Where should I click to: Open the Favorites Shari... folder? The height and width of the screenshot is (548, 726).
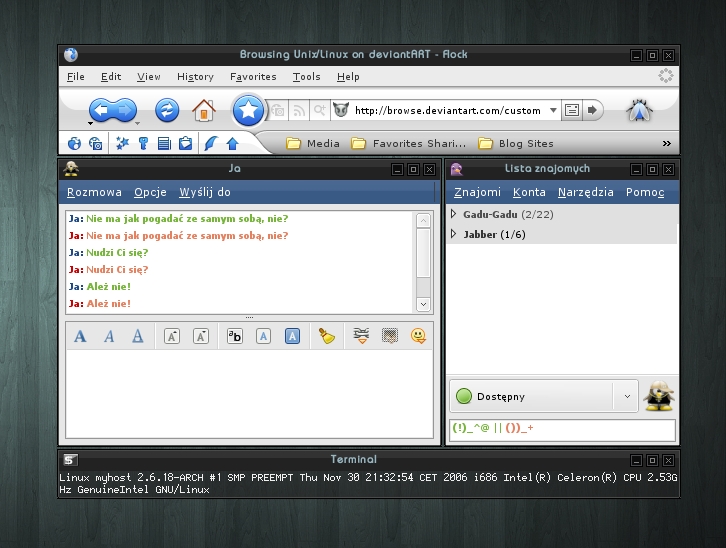(408, 143)
